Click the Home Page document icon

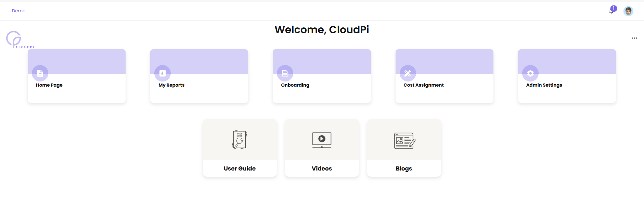(x=40, y=73)
